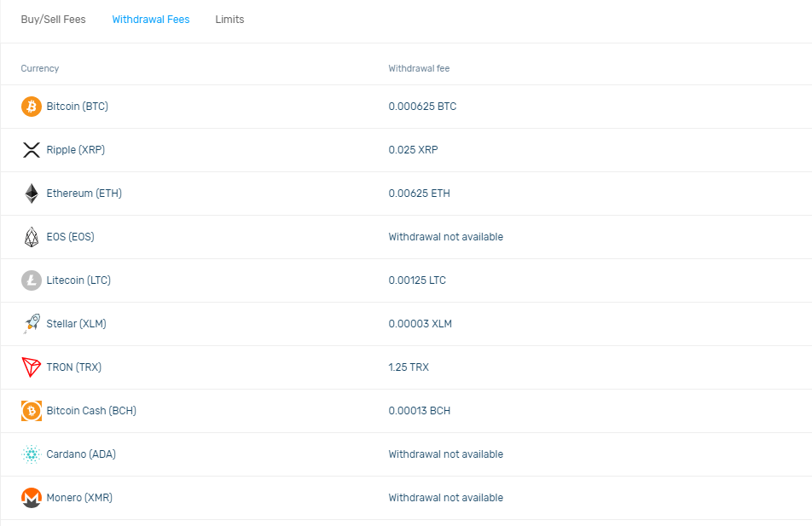Select the Ethereum (ETH) currency name

click(84, 194)
